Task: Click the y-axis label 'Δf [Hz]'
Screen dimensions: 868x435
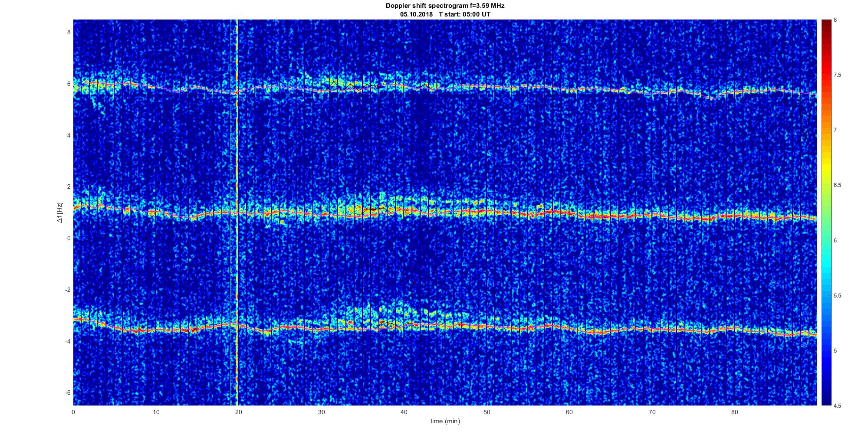Action: pyautogui.click(x=60, y=213)
